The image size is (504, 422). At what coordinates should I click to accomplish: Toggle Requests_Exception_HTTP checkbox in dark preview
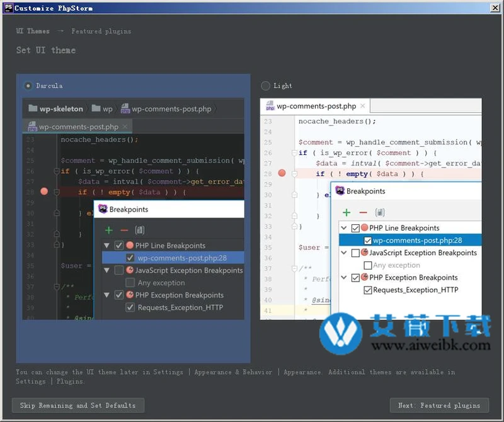coord(130,307)
